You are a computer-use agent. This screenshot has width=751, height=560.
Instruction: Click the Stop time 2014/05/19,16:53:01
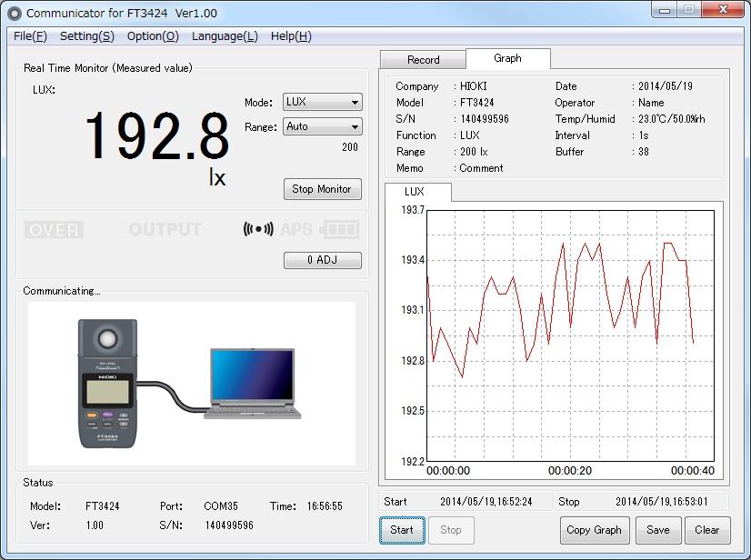(661, 502)
